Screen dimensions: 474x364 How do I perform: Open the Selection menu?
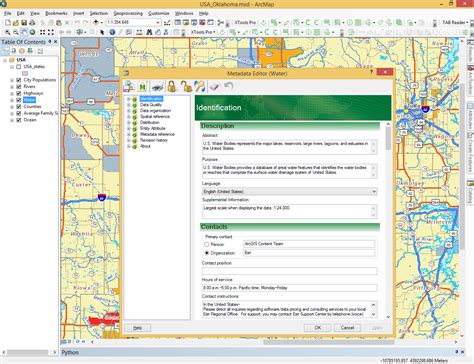coord(99,13)
